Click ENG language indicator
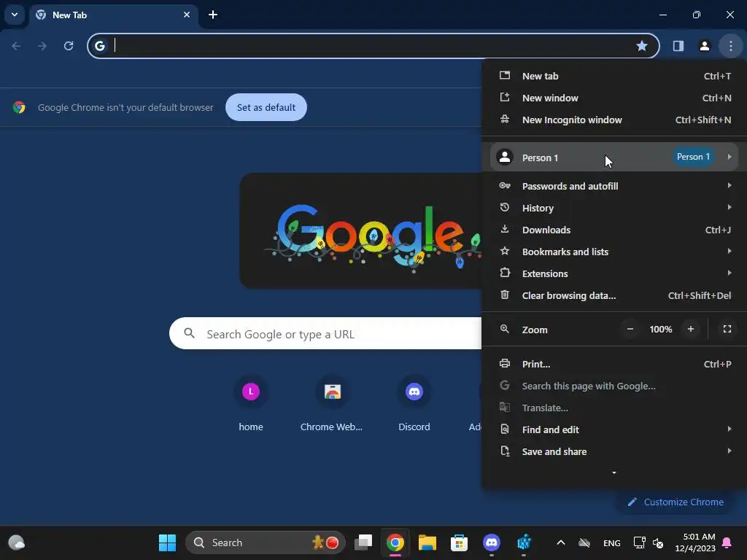This screenshot has height=560, width=747. click(612, 542)
